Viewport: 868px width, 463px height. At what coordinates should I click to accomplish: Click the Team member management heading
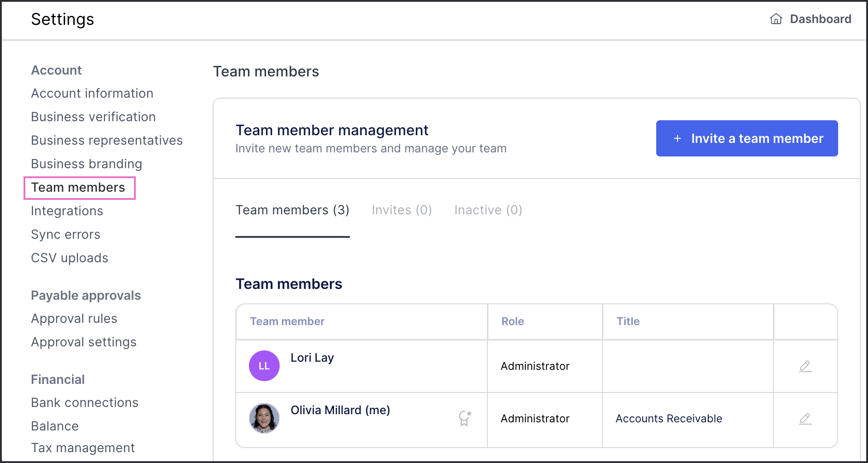pos(332,130)
